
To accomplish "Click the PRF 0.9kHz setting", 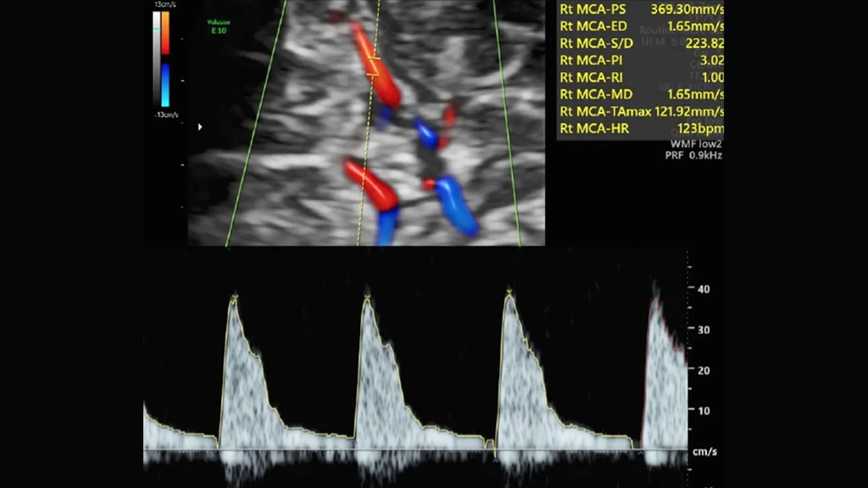I will [x=693, y=156].
